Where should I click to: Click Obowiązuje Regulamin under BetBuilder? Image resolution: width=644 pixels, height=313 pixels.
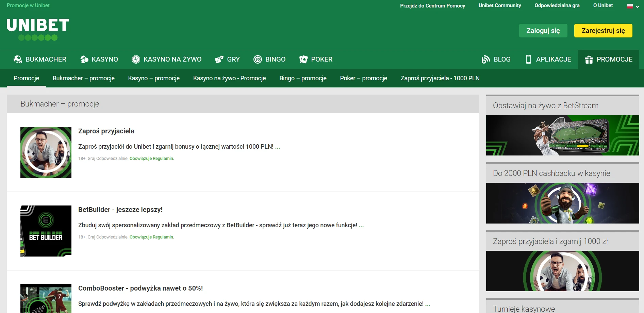coord(152,237)
